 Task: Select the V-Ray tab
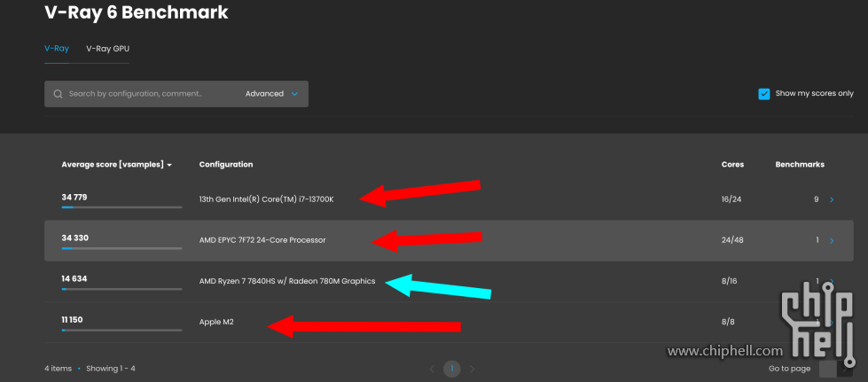click(x=57, y=49)
